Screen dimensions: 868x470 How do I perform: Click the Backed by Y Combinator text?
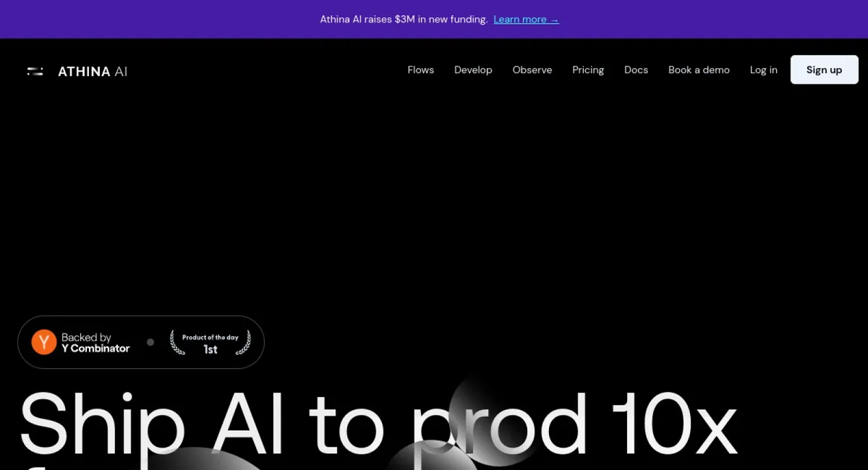pos(95,343)
